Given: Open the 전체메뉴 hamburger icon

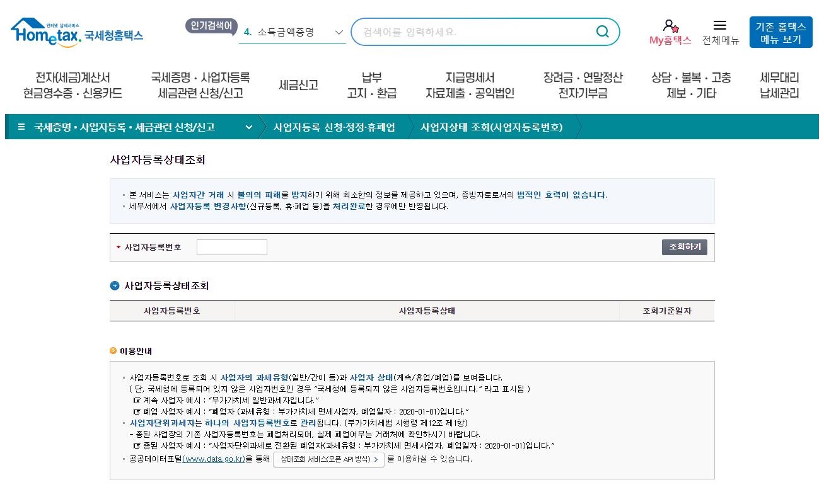Looking at the screenshot, I should [x=720, y=26].
